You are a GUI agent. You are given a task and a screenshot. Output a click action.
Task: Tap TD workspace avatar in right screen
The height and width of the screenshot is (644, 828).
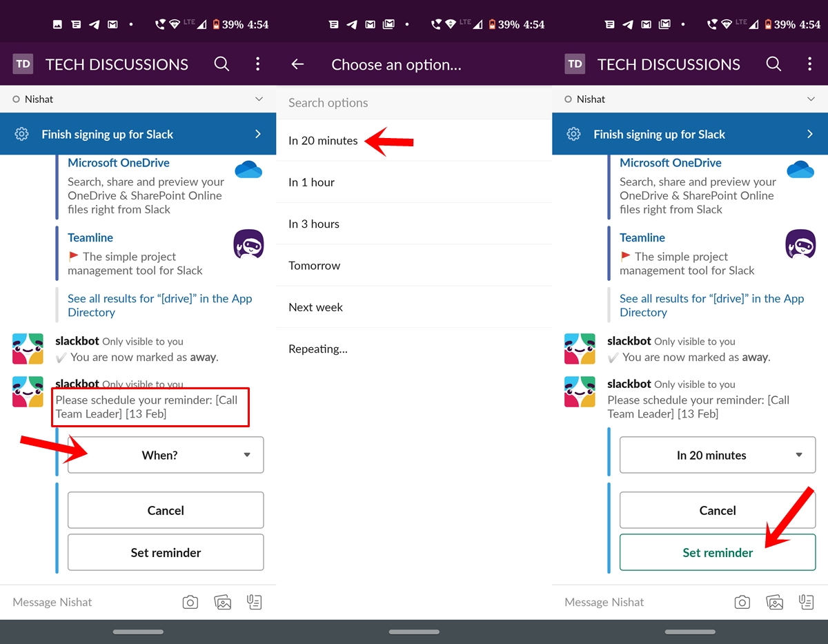[x=575, y=64]
